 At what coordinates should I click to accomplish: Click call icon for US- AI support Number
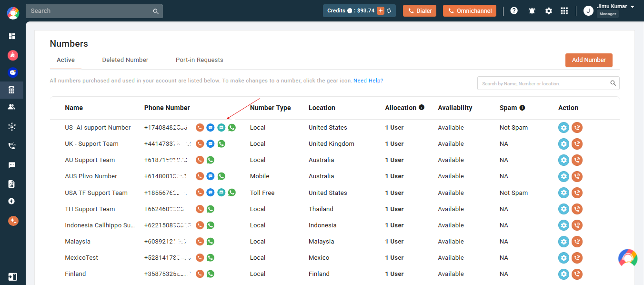(x=200, y=127)
